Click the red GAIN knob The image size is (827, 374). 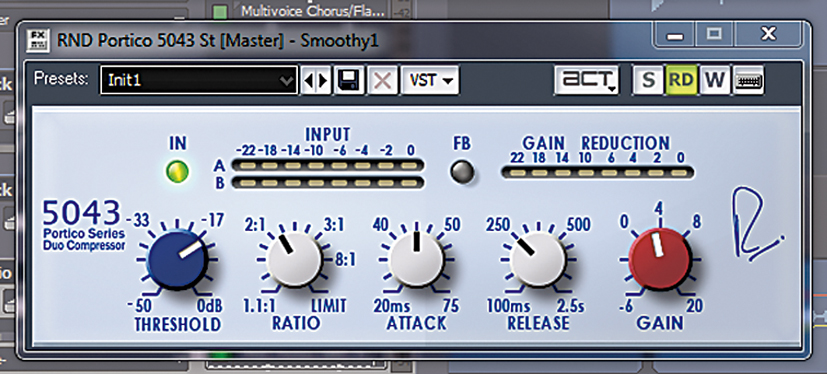(x=660, y=260)
